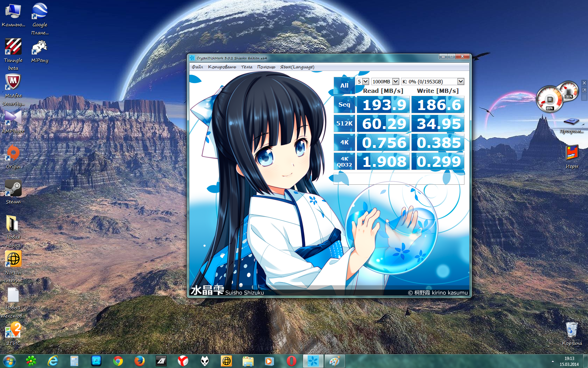
Task: Select the Origin desktop icon
Action: click(x=13, y=157)
